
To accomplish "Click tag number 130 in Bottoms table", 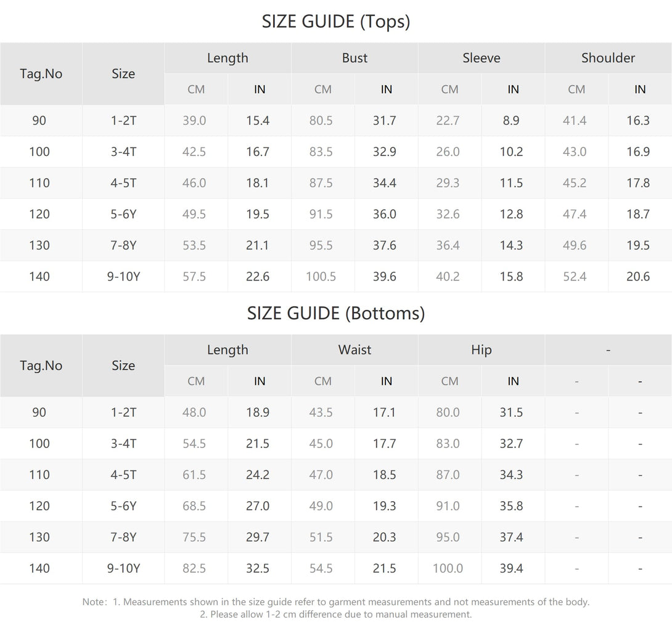I will [x=39, y=537].
